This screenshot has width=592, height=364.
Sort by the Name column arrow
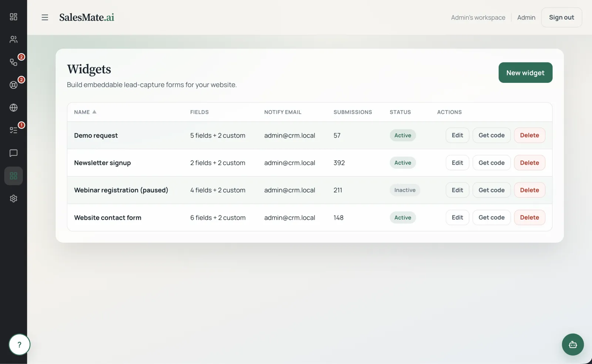point(94,112)
